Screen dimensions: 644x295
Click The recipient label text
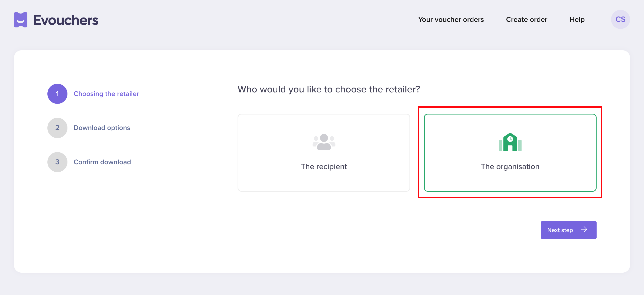324,167
